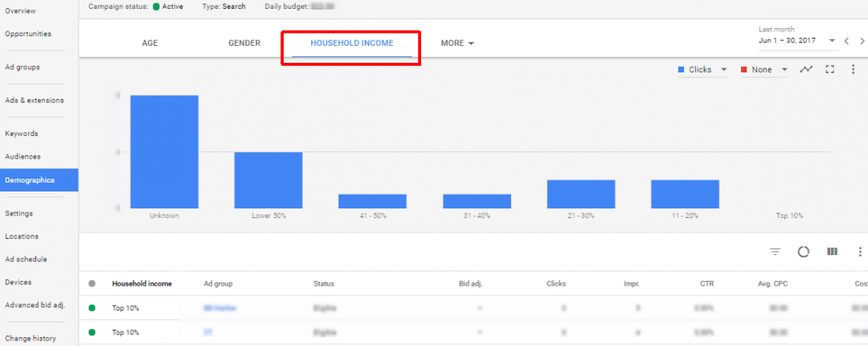Open Settings in sidebar
868x346 pixels.
point(18,213)
